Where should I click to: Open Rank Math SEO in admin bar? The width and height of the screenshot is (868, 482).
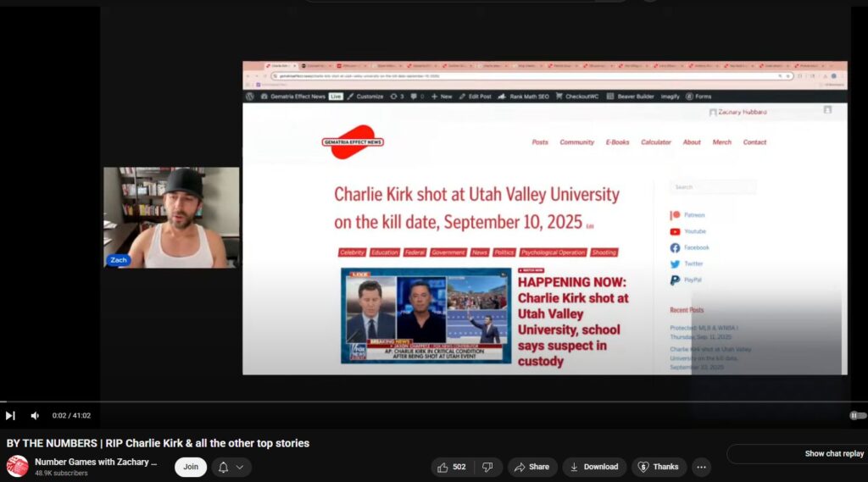coord(523,97)
